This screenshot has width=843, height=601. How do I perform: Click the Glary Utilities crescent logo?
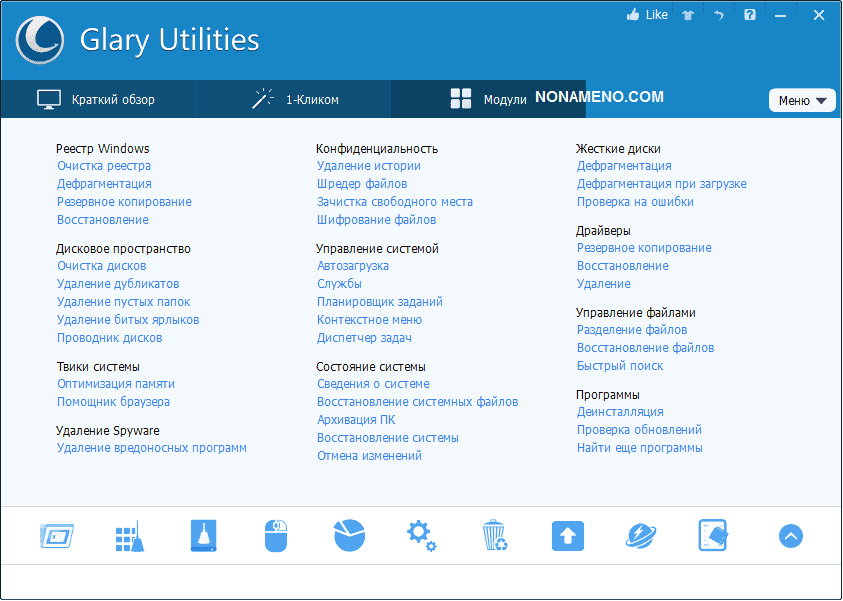[42, 40]
